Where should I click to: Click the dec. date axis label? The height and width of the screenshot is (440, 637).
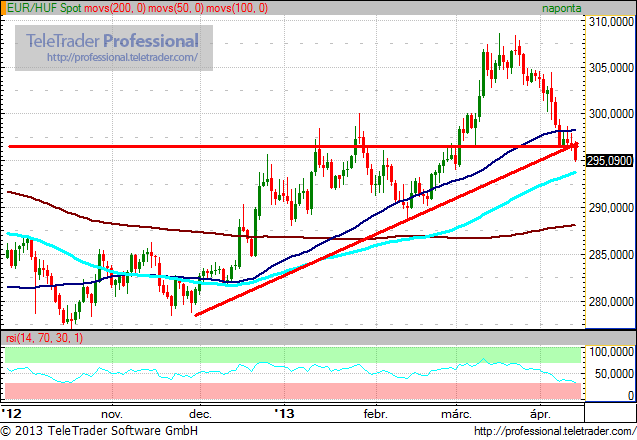pos(201,414)
